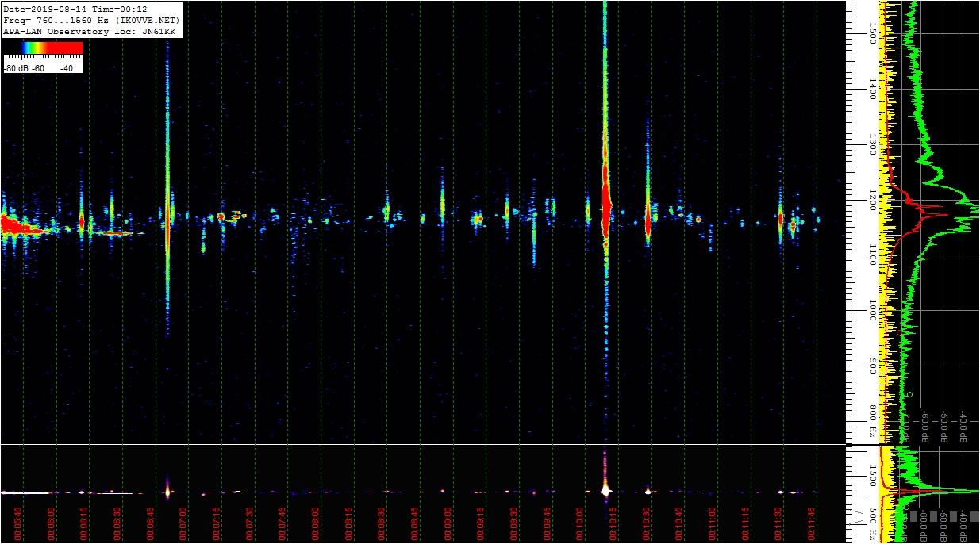Viewport: 980px width, 544px height.
Task: Select the 00:09:30 time marker
Action: [x=514, y=524]
